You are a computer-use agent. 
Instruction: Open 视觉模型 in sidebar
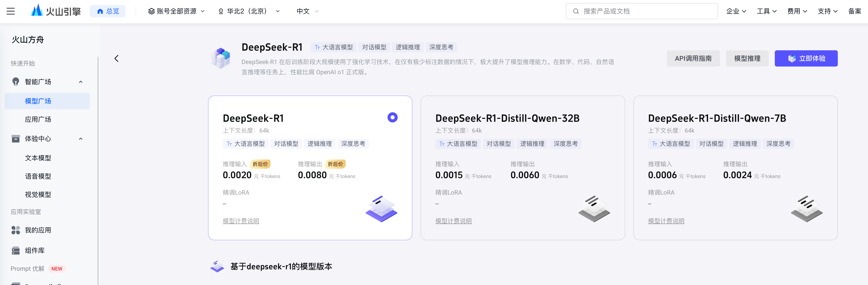click(x=38, y=194)
